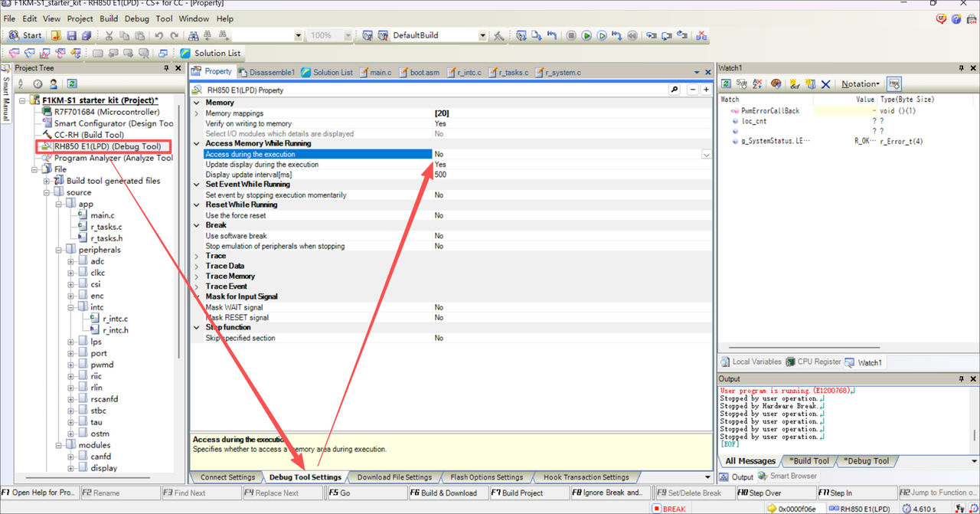Click the property search magnifier icon
Screen dimensions: 980x514
pos(675,90)
